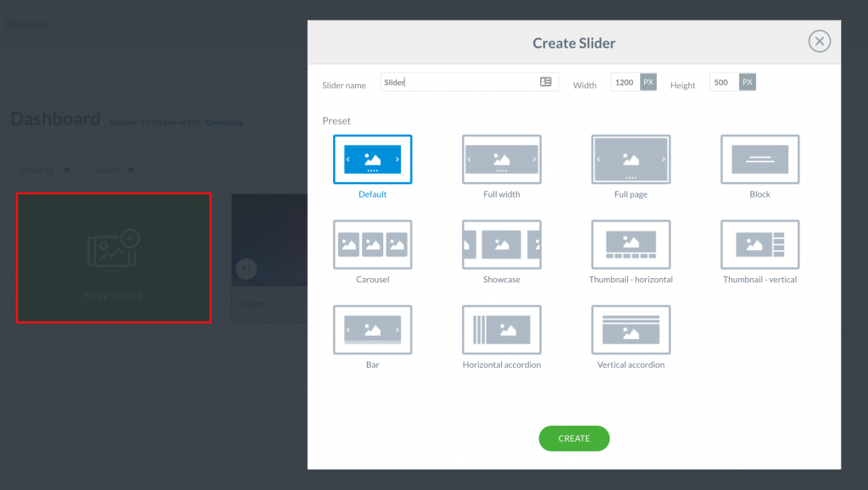Choose the Full width preset icon
The height and width of the screenshot is (490, 868).
(x=502, y=159)
